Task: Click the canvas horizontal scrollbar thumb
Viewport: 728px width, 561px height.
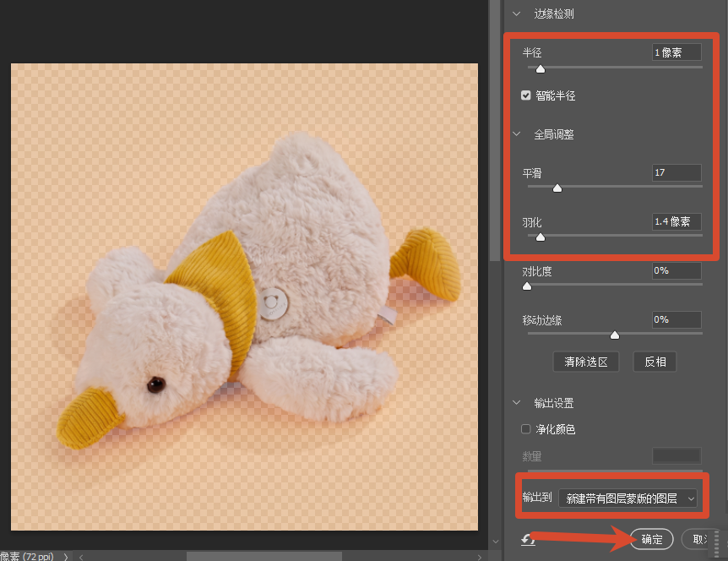Action: pyautogui.click(x=264, y=557)
